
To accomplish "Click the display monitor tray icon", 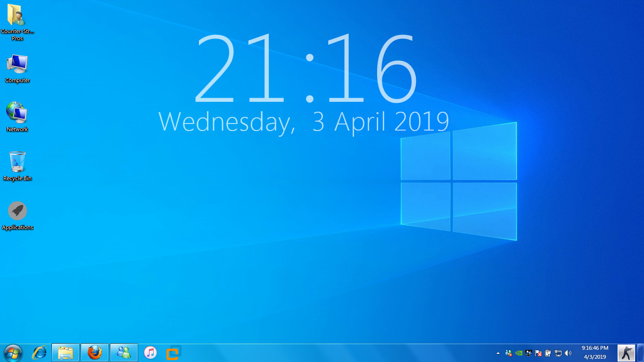I will pyautogui.click(x=528, y=353).
